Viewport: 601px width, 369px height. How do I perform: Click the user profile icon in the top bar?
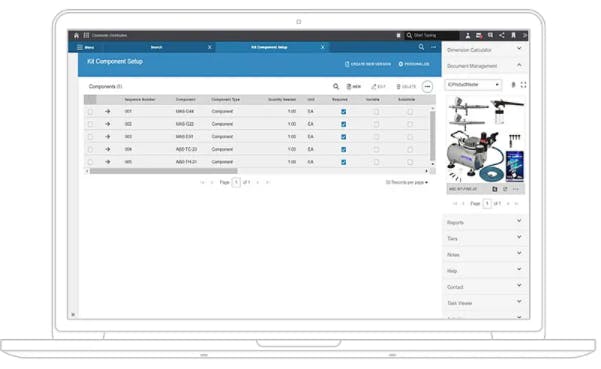pyautogui.click(x=468, y=35)
